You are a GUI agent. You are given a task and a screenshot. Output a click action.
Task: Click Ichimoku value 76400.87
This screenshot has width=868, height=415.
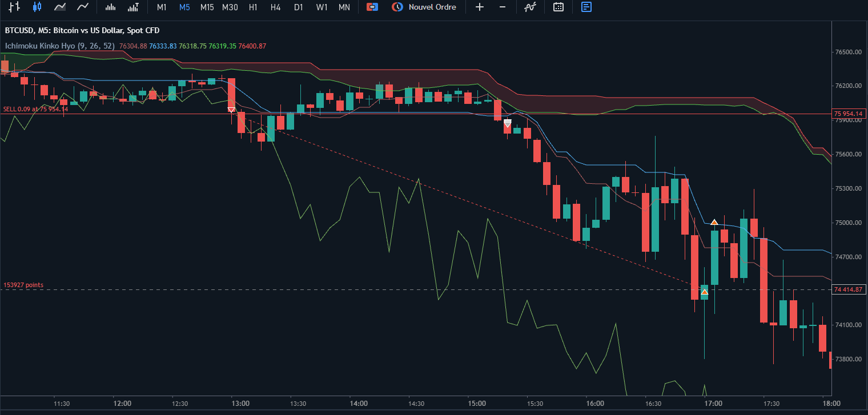pos(252,46)
